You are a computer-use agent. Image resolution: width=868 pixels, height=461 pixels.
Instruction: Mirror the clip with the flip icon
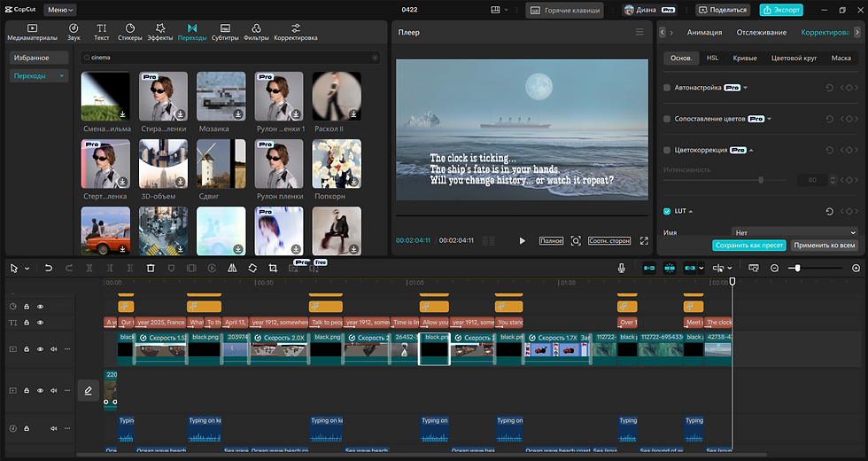coord(232,268)
